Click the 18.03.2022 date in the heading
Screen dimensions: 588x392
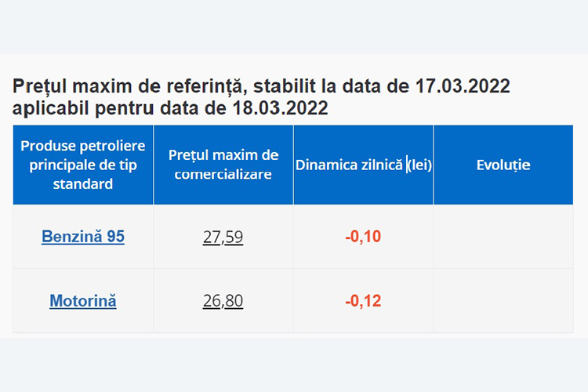click(281, 108)
